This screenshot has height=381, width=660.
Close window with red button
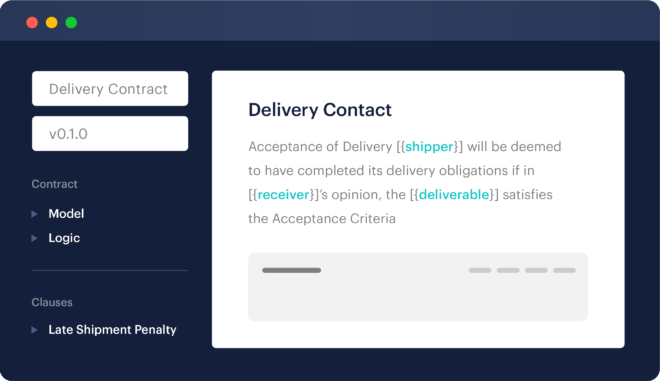32,22
